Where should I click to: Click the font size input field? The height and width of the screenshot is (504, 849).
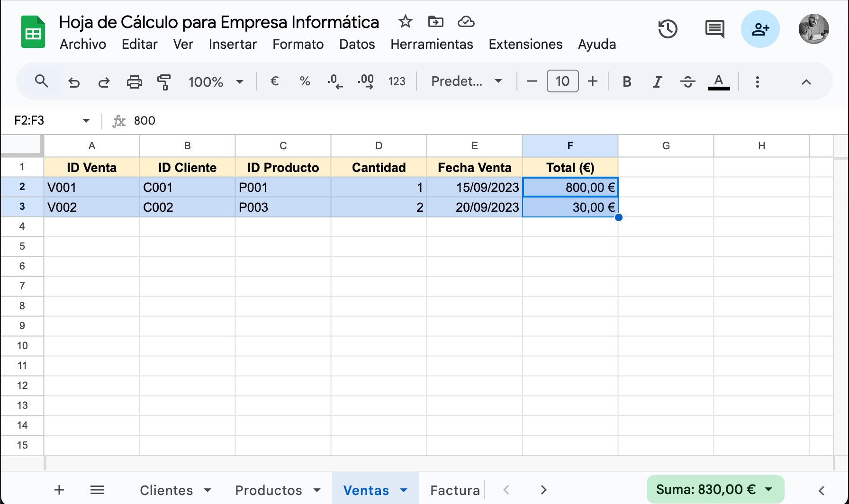[x=562, y=81]
